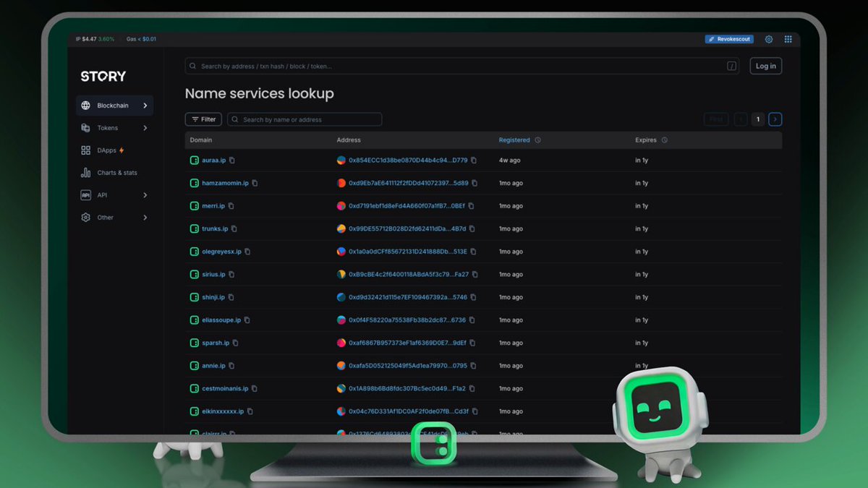Click the Log in button
Screen dimensions: 868x488
(765, 66)
